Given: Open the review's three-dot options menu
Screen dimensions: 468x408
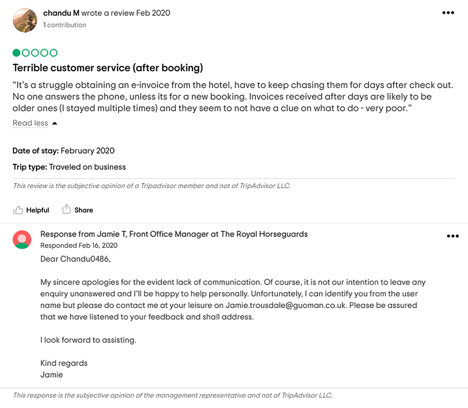Looking at the screenshot, I should click(x=448, y=13).
